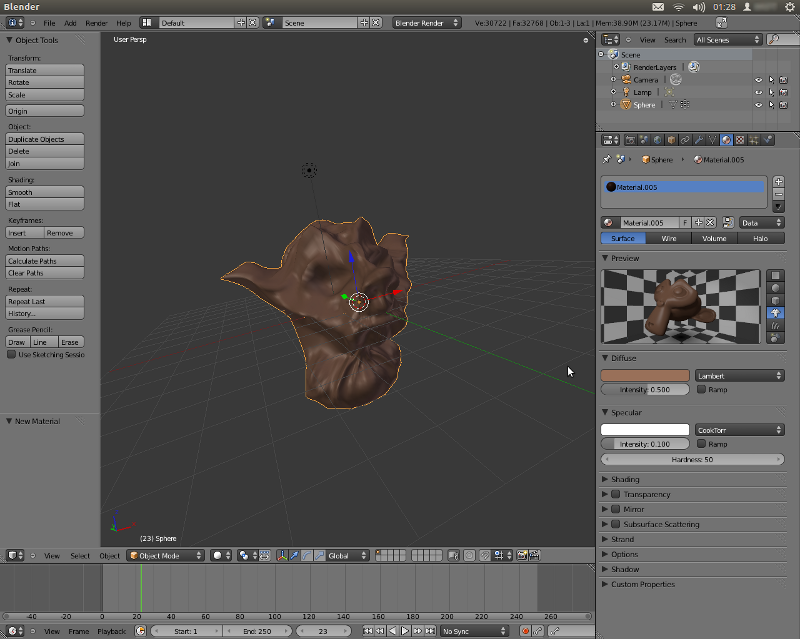Click the play animation button in timeline
Viewport: 800px width, 639px height.
tap(405, 631)
